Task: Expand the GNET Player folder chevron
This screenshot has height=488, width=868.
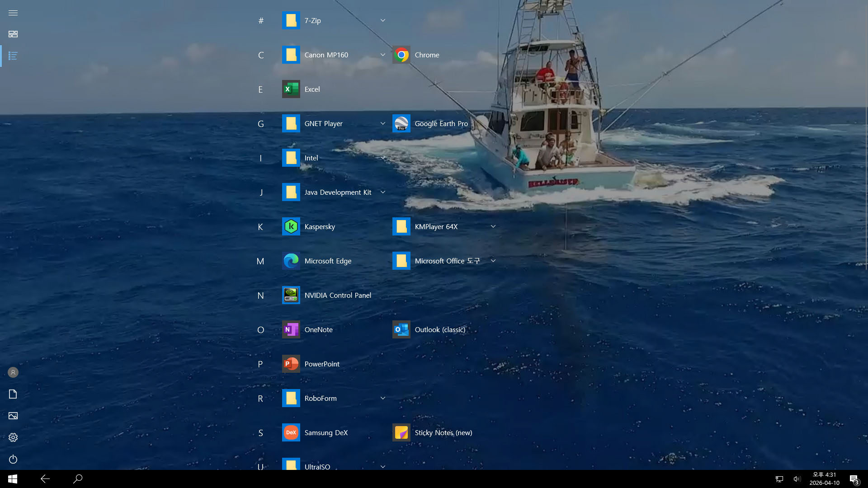Action: [383, 123]
